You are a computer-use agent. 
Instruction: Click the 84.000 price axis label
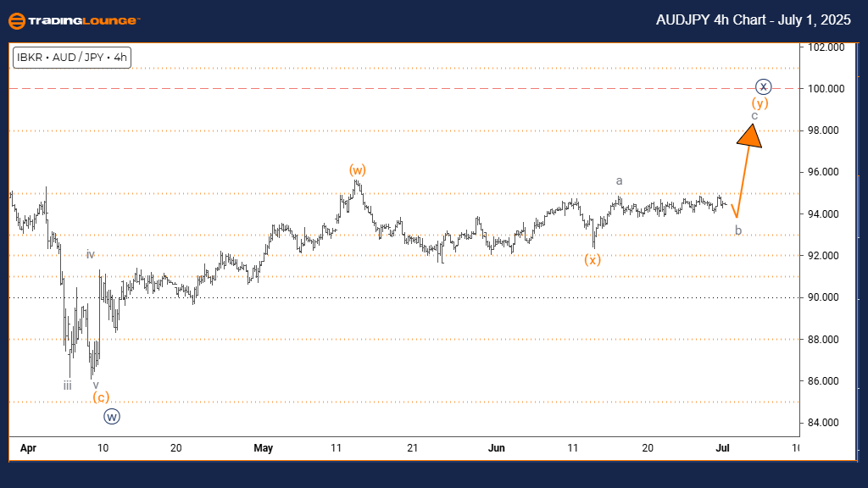pos(826,423)
